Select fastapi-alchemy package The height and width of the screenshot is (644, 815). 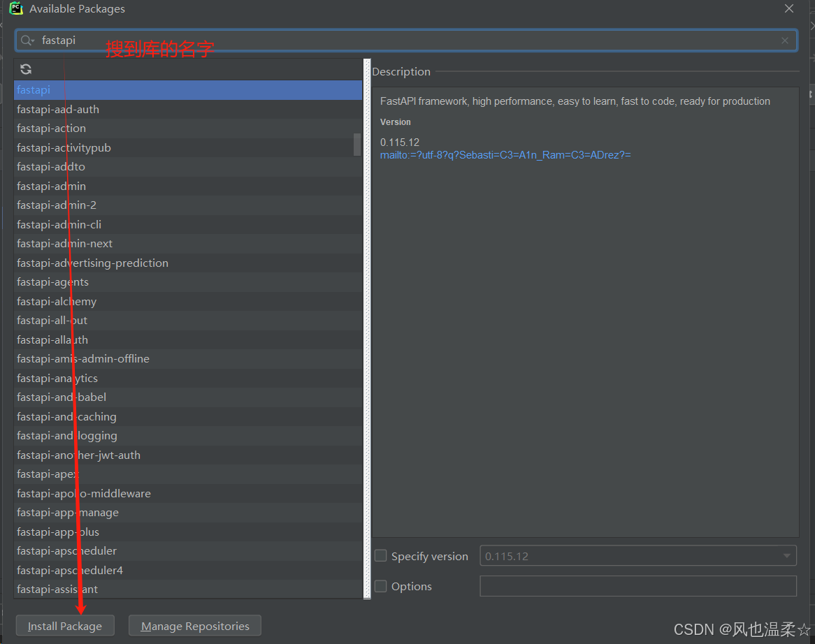188,301
